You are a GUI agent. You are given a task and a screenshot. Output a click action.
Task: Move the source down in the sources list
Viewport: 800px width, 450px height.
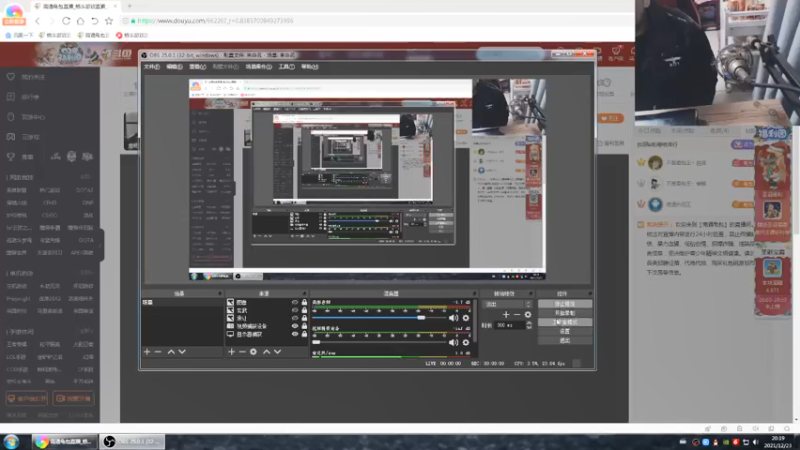[x=278, y=352]
